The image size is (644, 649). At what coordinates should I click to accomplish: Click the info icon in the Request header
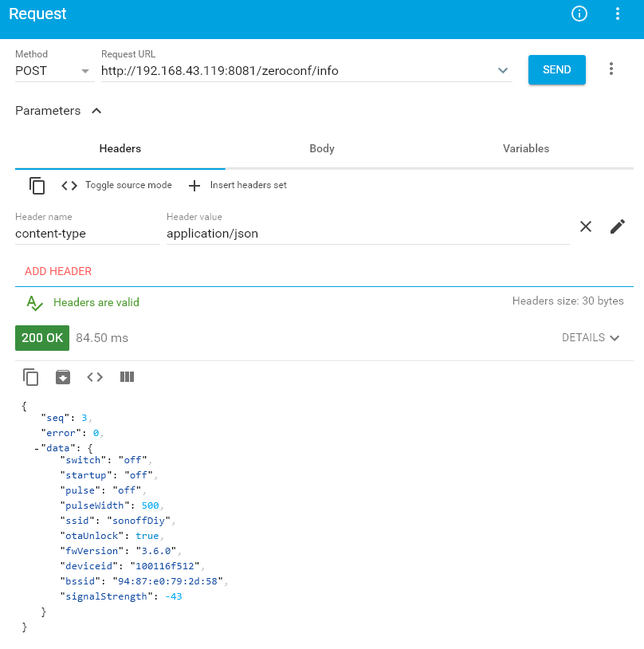[x=579, y=14]
